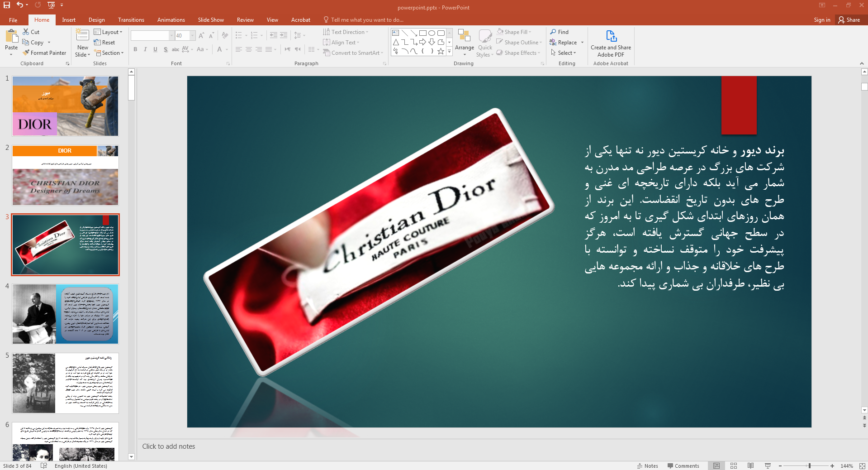Clear all formatting icon
Image resolution: width=868 pixels, height=470 pixels.
[x=225, y=35]
